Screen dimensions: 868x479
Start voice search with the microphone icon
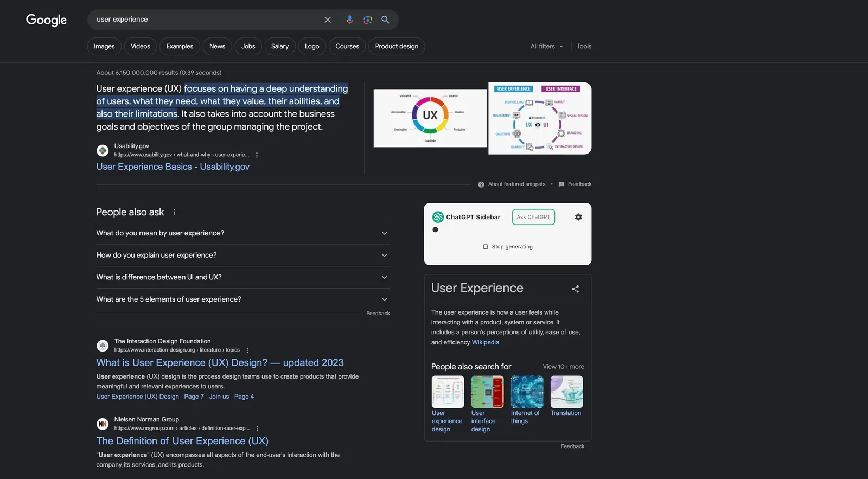click(349, 20)
